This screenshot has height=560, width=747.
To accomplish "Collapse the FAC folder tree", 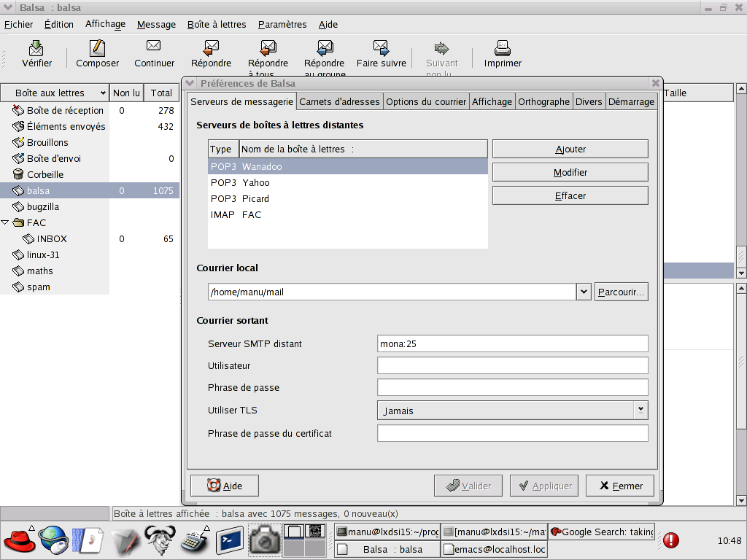I will coord(6,222).
